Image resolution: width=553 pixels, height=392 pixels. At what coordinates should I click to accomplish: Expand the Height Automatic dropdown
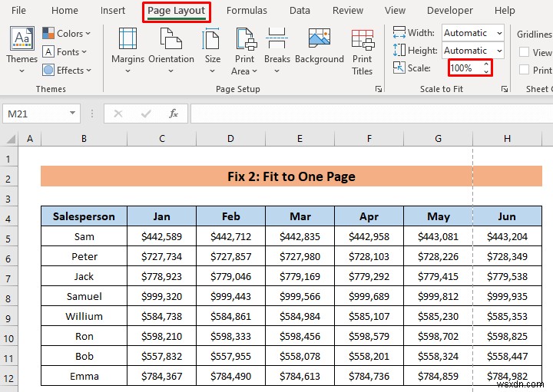click(498, 51)
